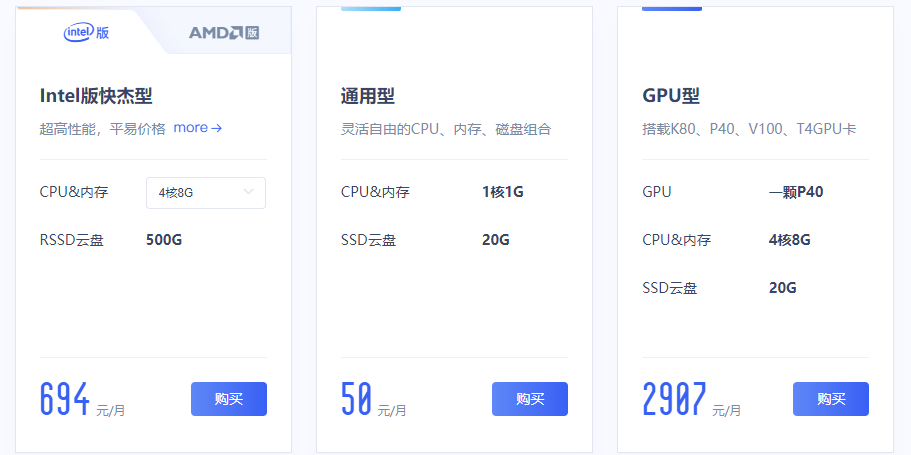Open the 4核8G CPU&内存 dropdown
This screenshot has height=455, width=911.
[x=206, y=193]
